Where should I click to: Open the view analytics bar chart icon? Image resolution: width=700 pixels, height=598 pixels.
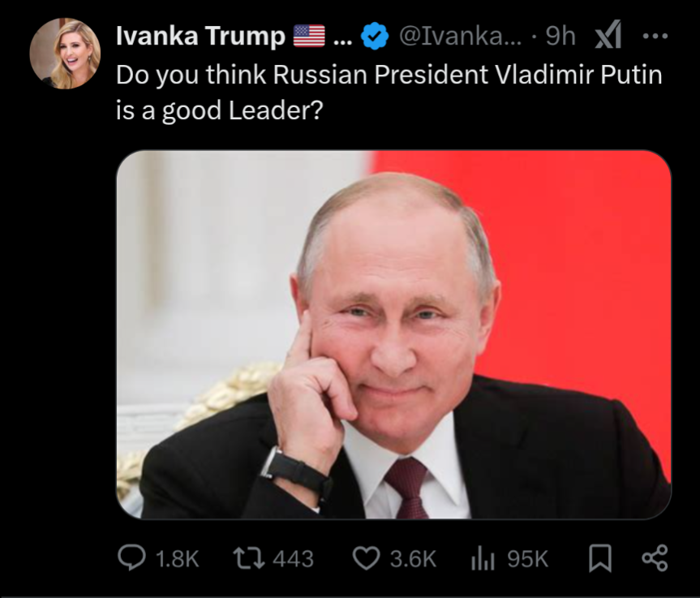click(x=483, y=558)
